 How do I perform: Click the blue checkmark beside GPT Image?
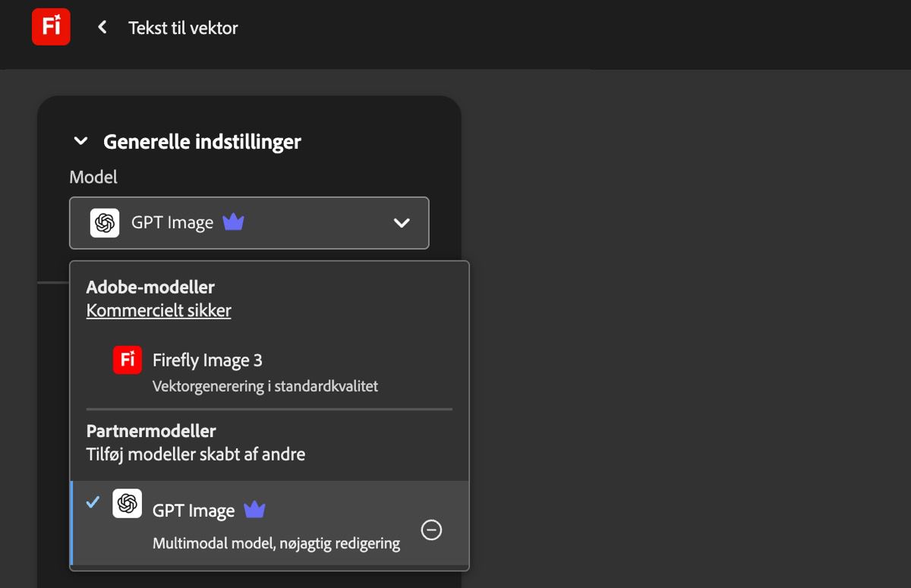point(93,502)
